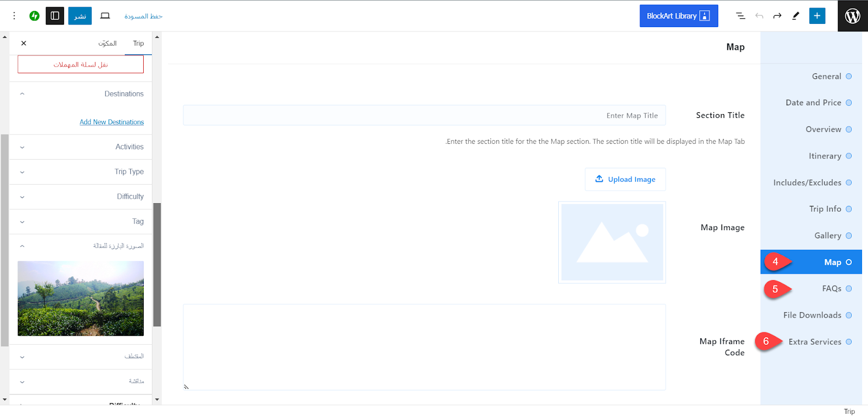Open the BlockArt Library
868x417 pixels.
(679, 16)
